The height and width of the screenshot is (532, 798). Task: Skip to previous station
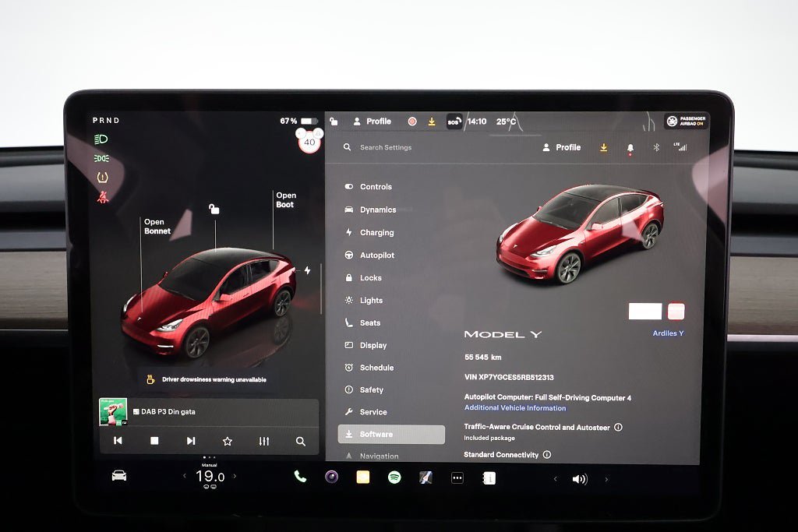tap(118, 440)
